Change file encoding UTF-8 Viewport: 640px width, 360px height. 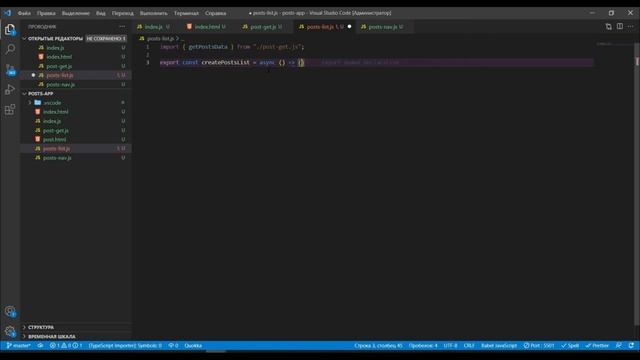451,346
